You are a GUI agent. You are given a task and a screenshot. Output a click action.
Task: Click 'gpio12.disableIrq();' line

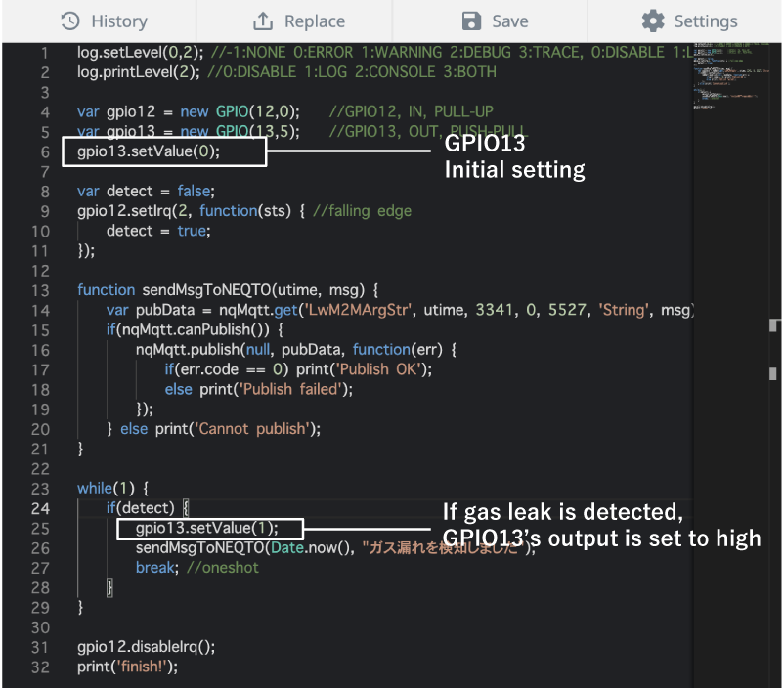pos(146,647)
